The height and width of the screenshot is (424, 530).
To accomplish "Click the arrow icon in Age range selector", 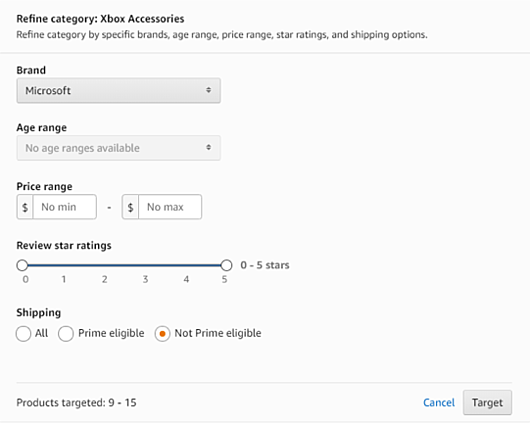I will (x=209, y=147).
